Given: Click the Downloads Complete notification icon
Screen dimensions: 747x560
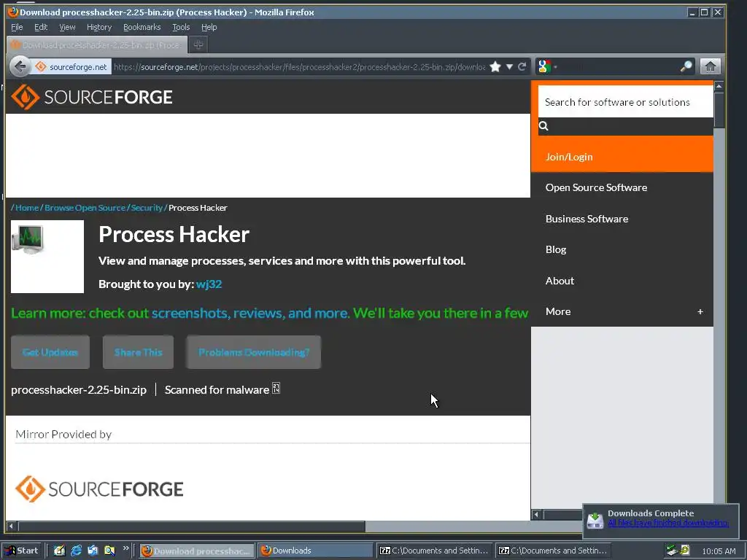Looking at the screenshot, I should click(595, 520).
